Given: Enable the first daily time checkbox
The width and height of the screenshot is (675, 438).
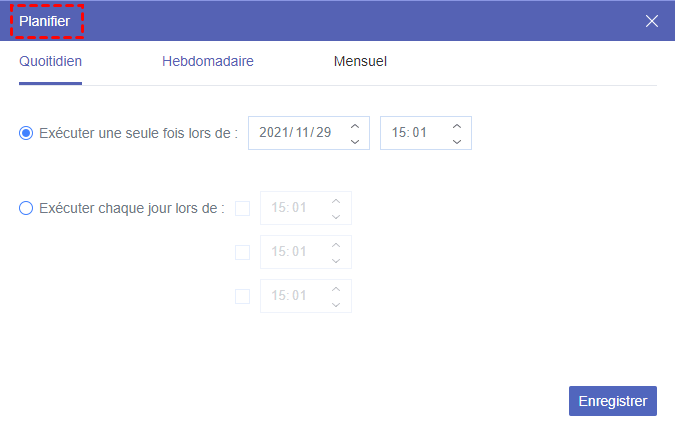Looking at the screenshot, I should click(242, 208).
